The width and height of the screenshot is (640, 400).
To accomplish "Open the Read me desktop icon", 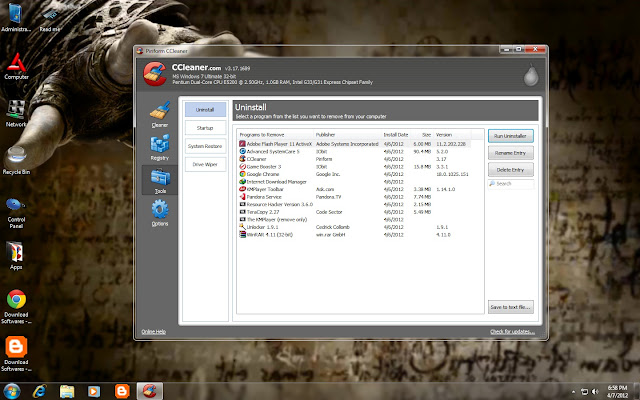I will [x=50, y=19].
